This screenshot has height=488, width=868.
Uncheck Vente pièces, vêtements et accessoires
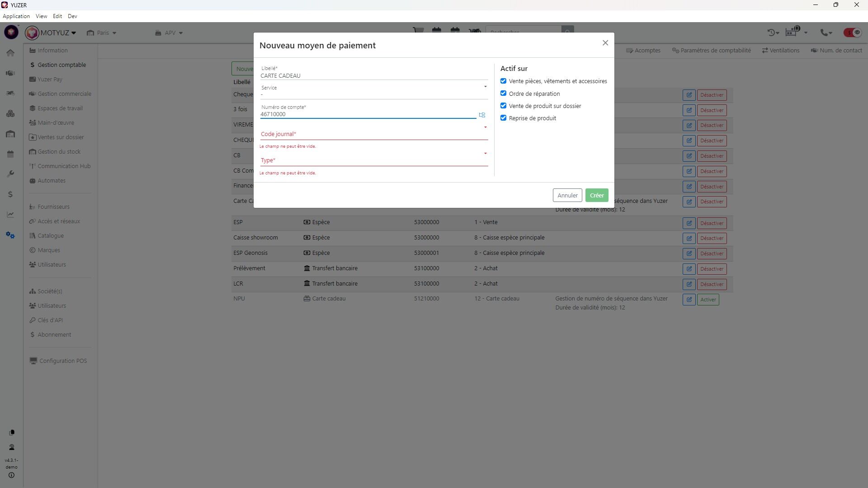pyautogui.click(x=503, y=81)
